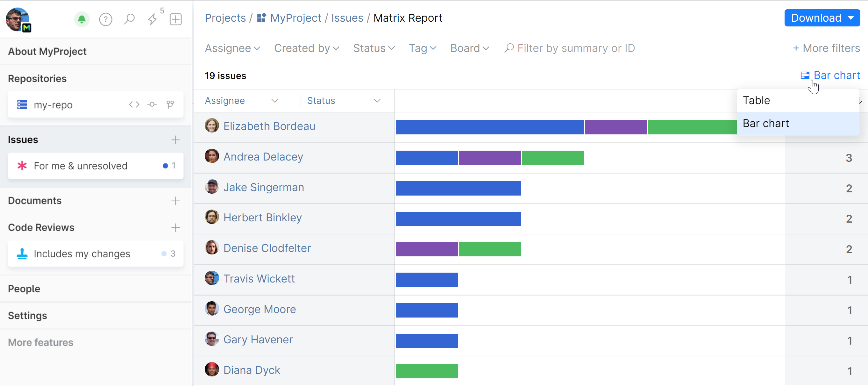
Task: Create new code review plus icon
Action: (x=175, y=227)
